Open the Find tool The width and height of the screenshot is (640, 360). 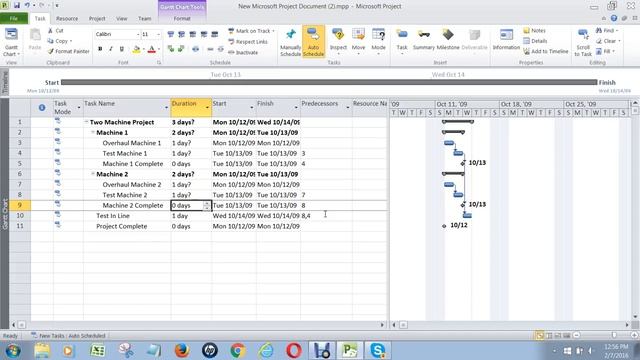tap(607, 31)
